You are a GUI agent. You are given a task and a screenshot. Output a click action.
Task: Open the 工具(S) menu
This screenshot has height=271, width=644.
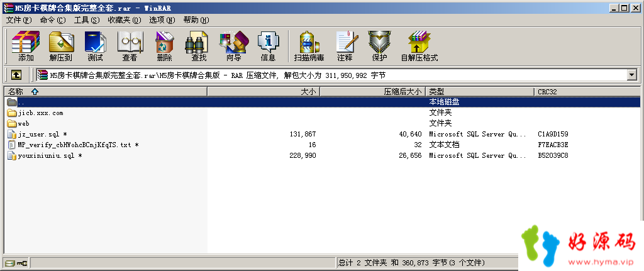87,20
